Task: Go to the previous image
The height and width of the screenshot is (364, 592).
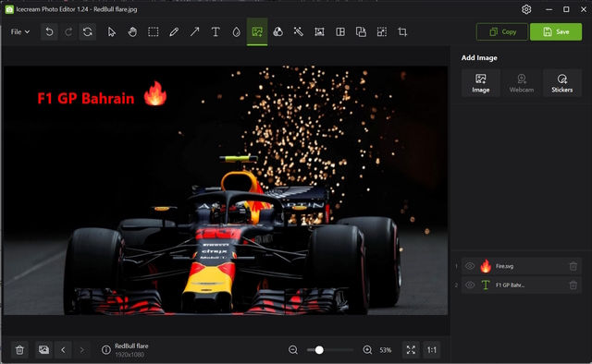Action: pyautogui.click(x=63, y=350)
